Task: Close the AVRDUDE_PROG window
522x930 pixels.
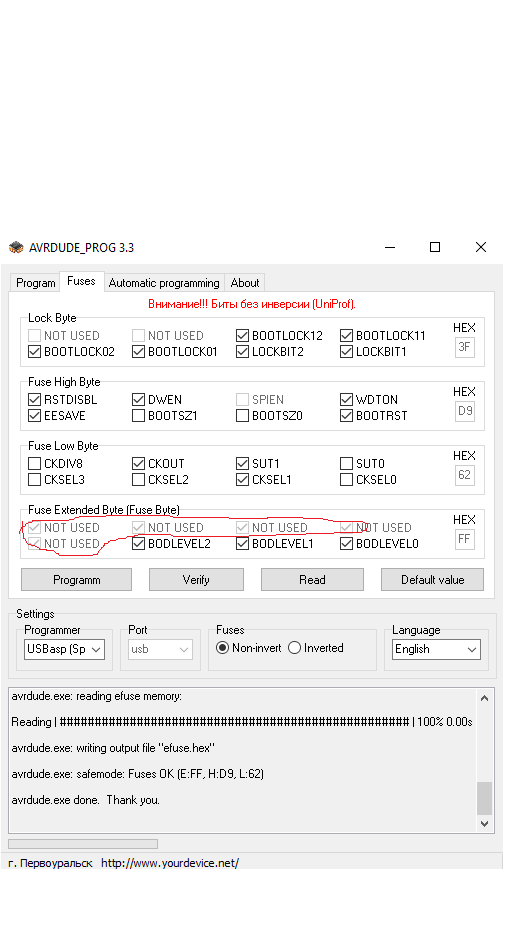Action: [x=481, y=247]
